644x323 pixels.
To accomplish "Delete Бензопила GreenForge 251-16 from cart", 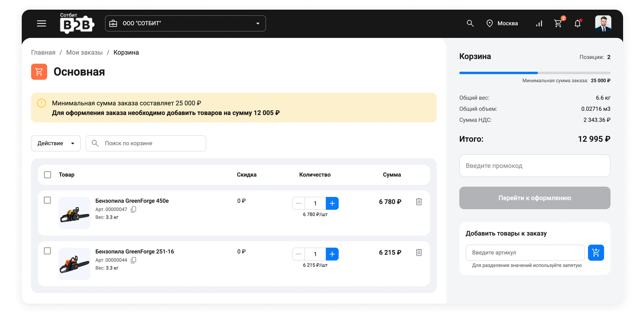I will (x=419, y=253).
